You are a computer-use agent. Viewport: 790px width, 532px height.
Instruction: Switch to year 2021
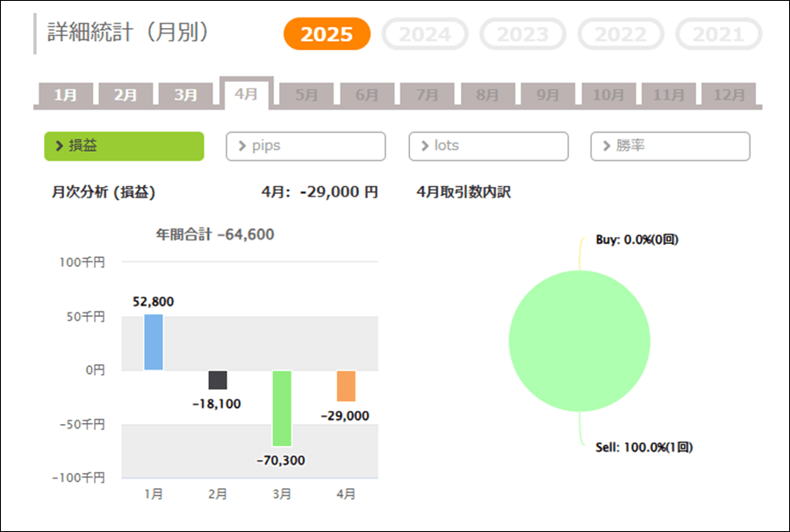point(718,33)
